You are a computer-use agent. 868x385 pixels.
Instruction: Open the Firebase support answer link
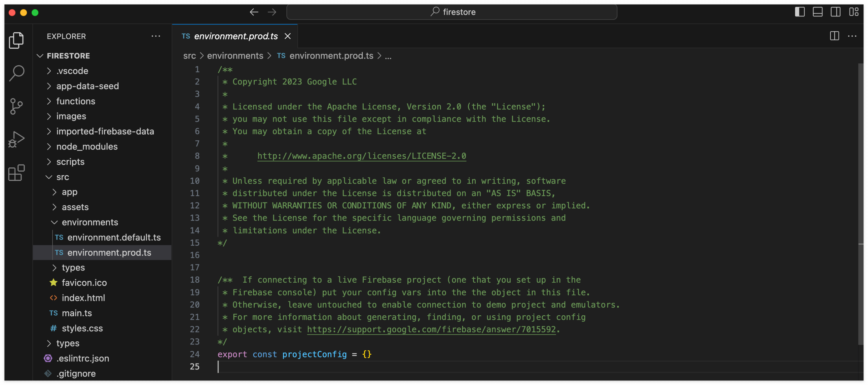coord(431,329)
